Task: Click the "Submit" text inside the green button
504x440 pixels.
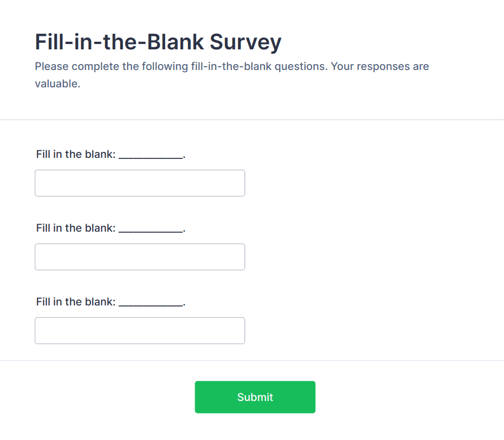Action: pos(255,397)
